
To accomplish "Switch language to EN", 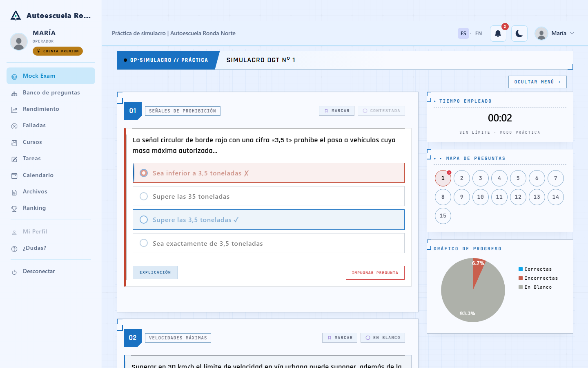I will click(479, 34).
